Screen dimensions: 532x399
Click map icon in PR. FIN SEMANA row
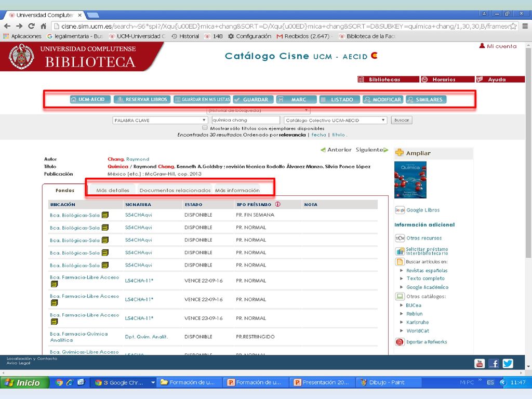[105, 215]
